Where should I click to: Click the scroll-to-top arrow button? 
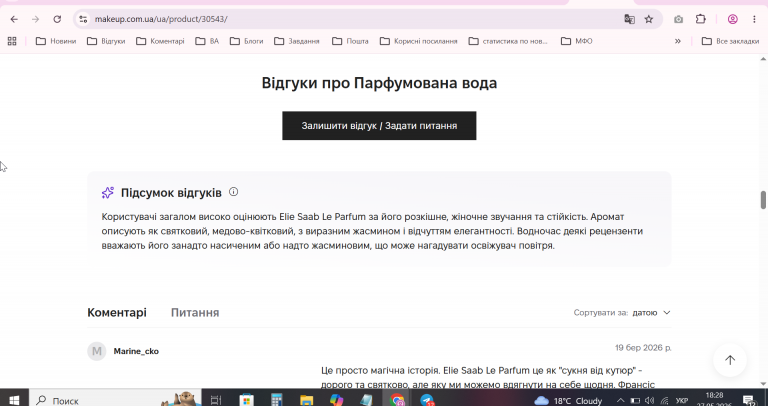(730, 360)
